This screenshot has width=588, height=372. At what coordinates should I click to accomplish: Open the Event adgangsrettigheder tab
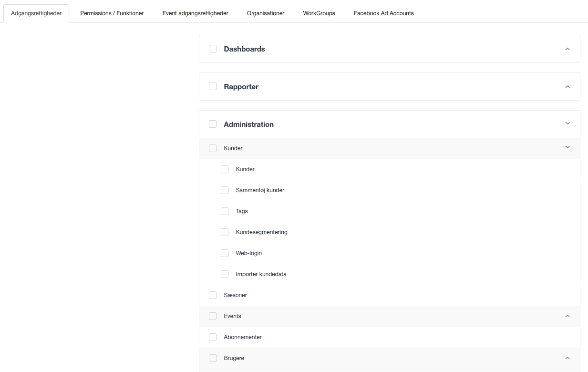pos(195,13)
